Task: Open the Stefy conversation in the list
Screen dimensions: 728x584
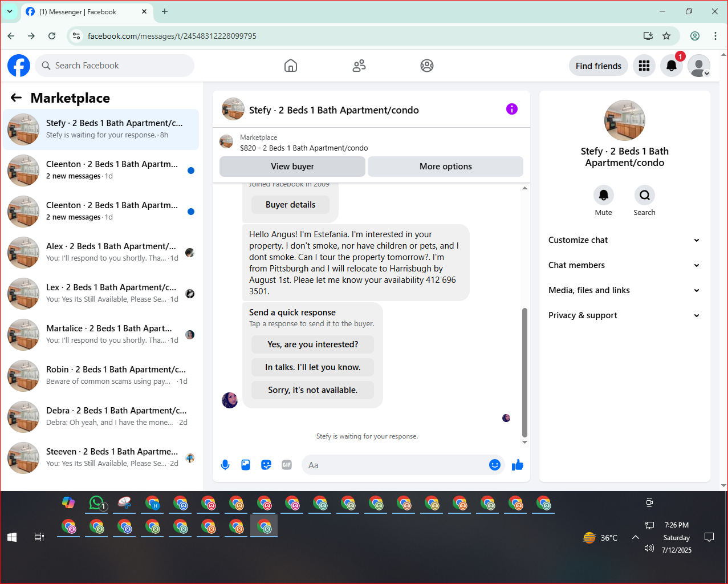Action: coord(101,129)
